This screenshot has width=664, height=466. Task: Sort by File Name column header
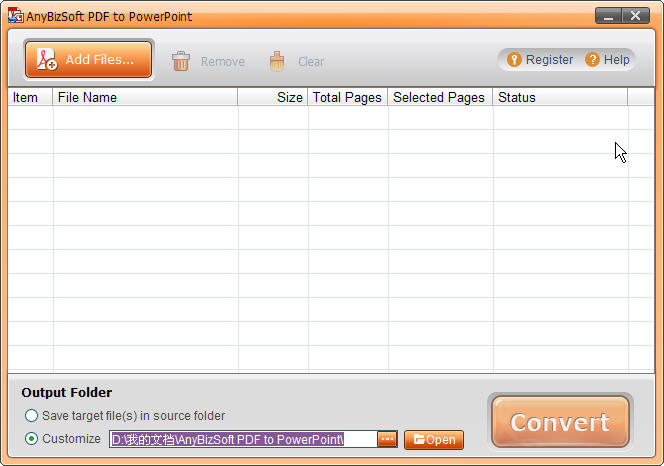145,97
